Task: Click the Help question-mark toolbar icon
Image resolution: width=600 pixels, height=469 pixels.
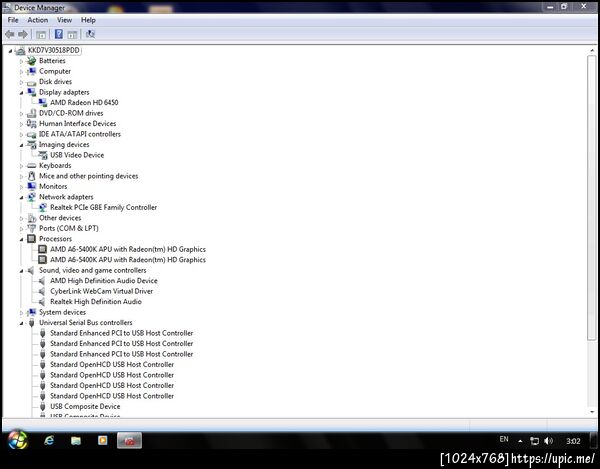Action: tap(59, 34)
